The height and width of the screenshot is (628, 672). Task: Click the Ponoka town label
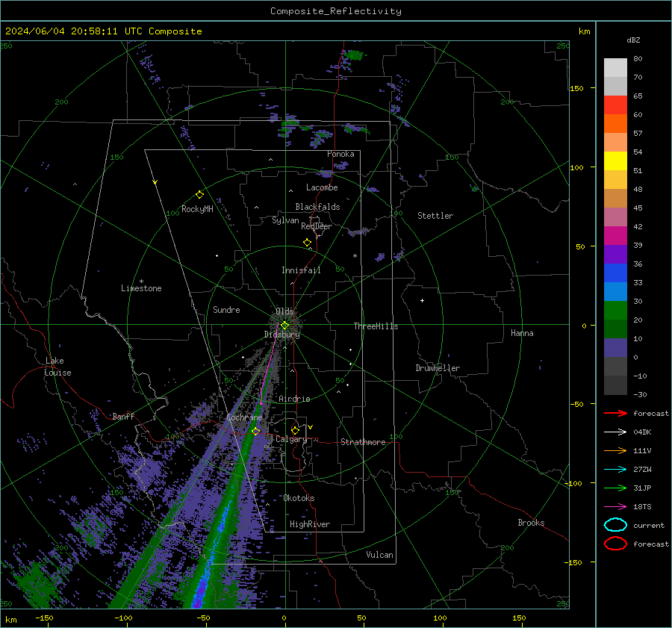(x=340, y=154)
